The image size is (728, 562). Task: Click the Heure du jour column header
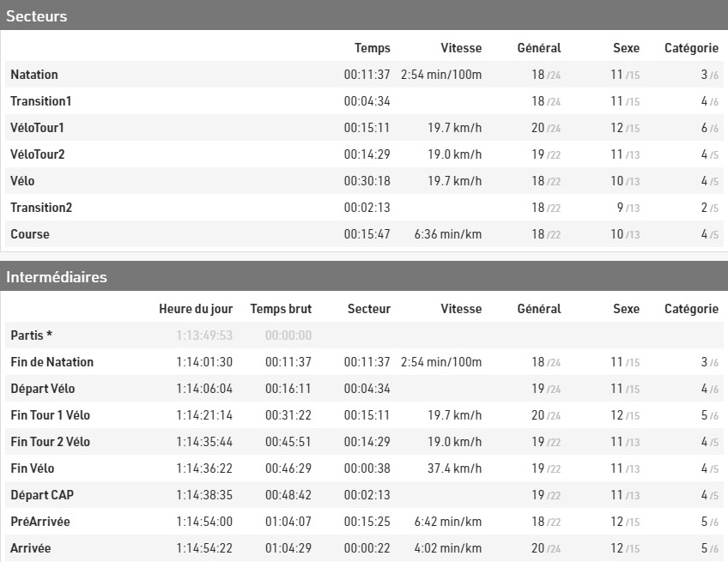pyautogui.click(x=196, y=309)
